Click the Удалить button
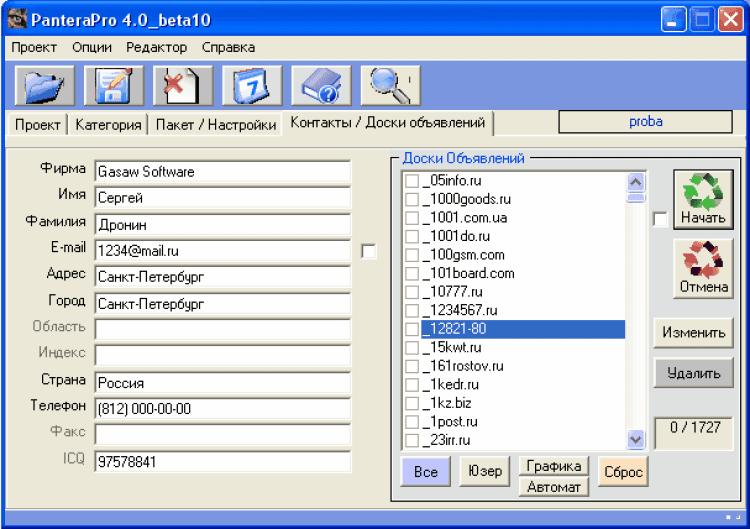The height and width of the screenshot is (529, 750). point(694,373)
